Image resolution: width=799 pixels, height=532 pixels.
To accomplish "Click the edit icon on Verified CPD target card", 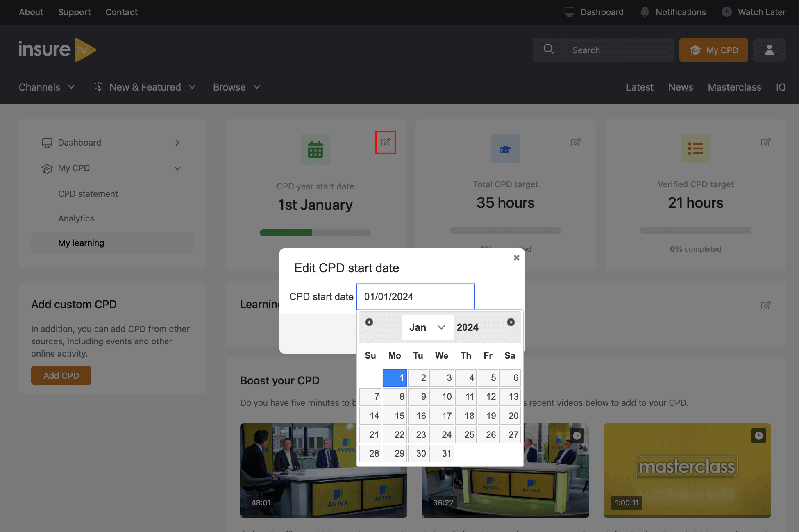I will coord(766,142).
